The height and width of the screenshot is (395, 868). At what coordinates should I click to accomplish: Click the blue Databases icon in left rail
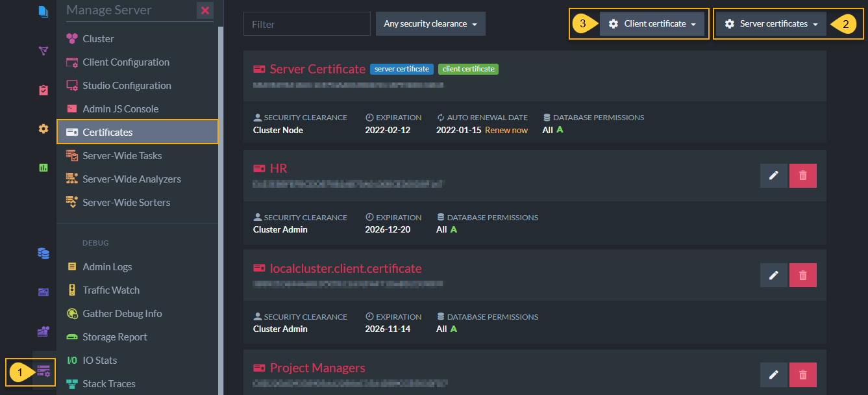(x=43, y=253)
